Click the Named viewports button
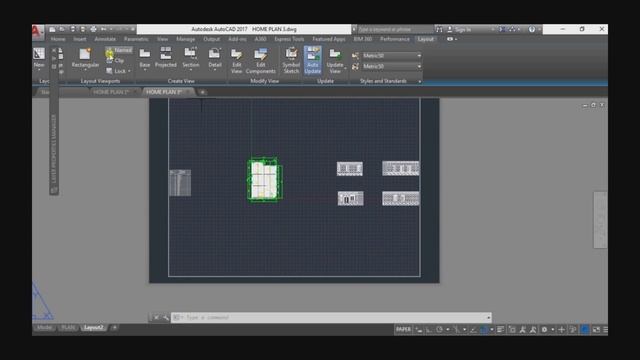640x360 pixels. click(x=119, y=50)
